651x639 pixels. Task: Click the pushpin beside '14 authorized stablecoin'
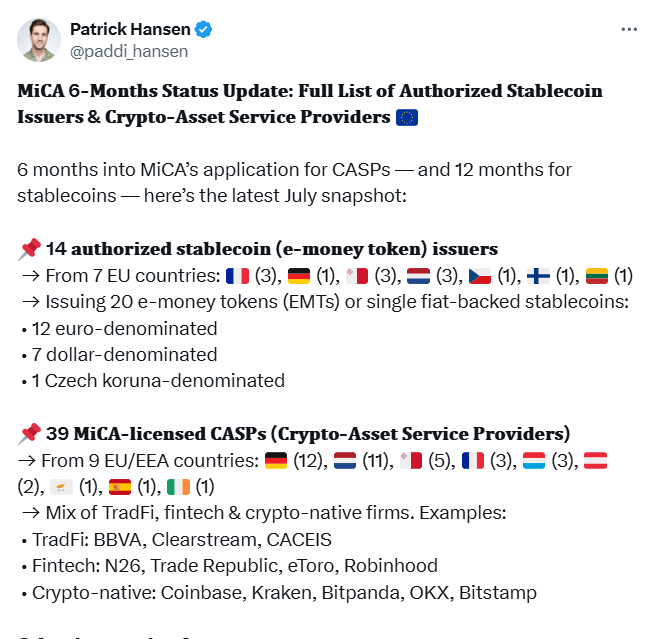click(x=29, y=249)
